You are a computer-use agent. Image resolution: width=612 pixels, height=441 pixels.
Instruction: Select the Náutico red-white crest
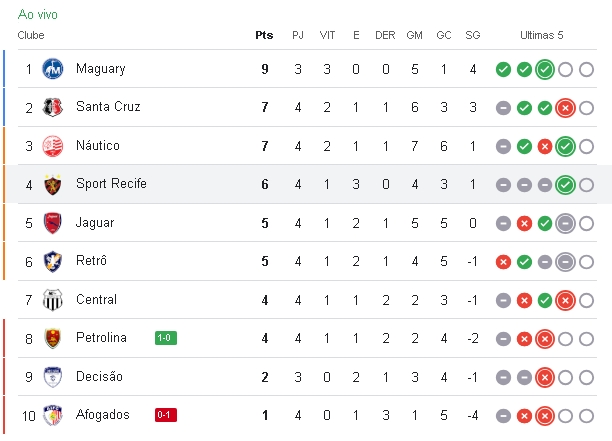53,146
